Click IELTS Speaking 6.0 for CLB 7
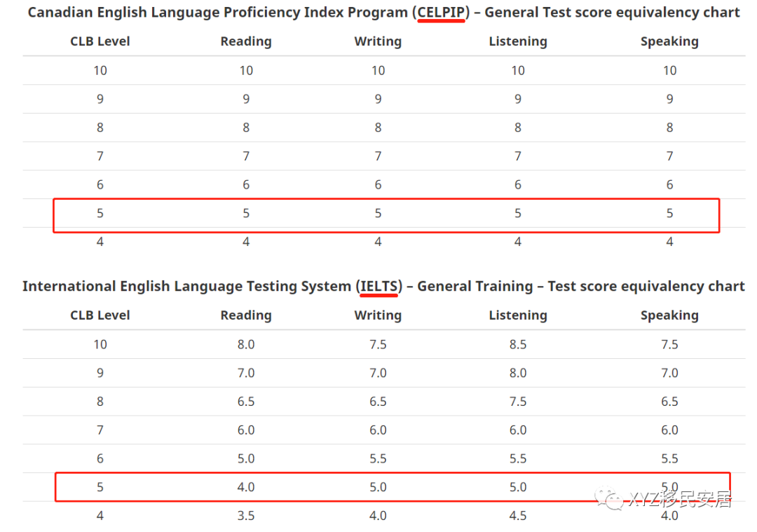This screenshot has width=757, height=532. click(x=669, y=430)
